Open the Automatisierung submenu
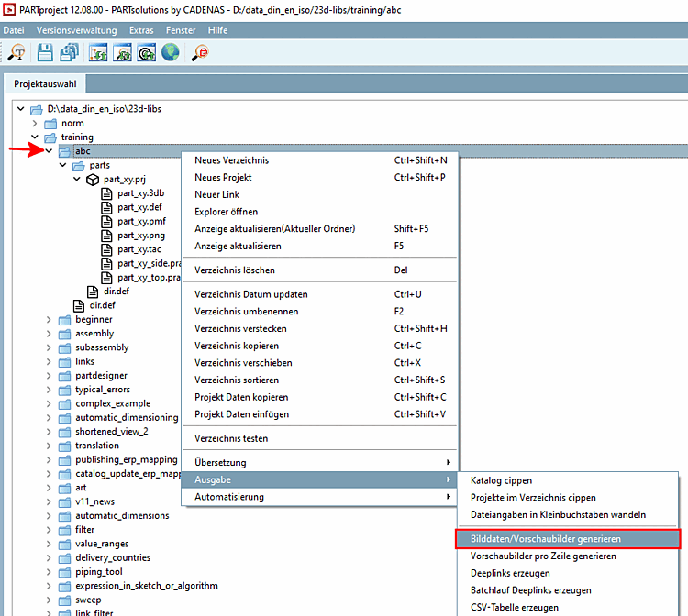 320,497
